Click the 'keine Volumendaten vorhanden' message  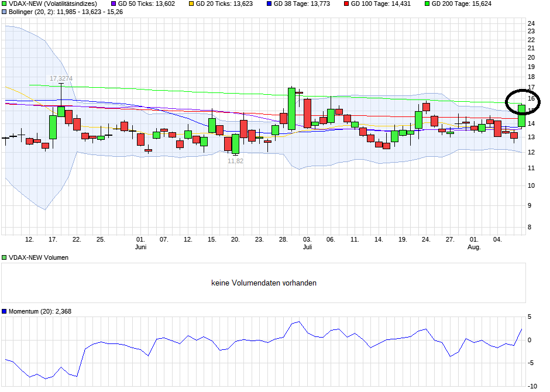click(x=264, y=283)
